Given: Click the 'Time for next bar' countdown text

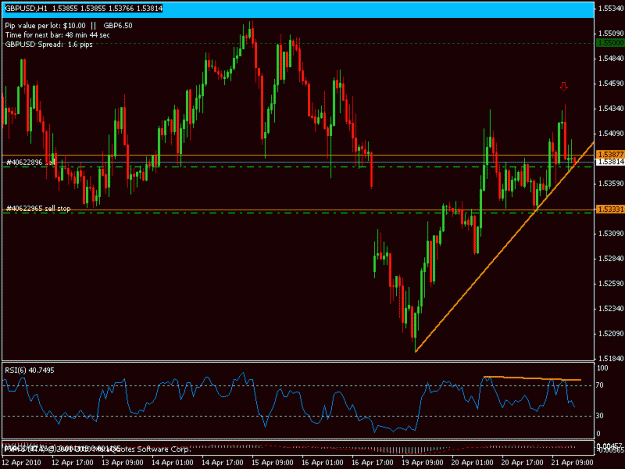Looking at the screenshot, I should tap(57, 35).
